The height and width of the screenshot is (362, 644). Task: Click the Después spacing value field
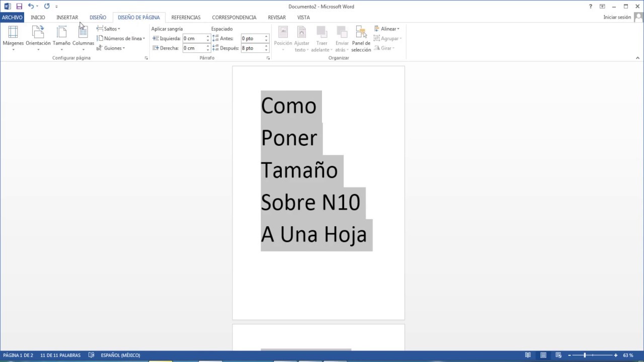[252, 48]
